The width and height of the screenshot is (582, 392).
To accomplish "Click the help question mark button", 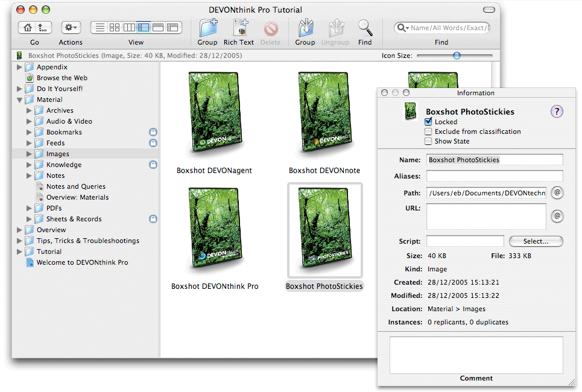I will coord(557,111).
